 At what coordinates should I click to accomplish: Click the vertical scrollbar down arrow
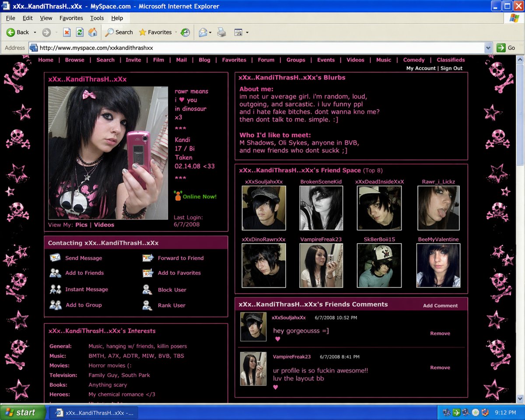pyautogui.click(x=521, y=399)
